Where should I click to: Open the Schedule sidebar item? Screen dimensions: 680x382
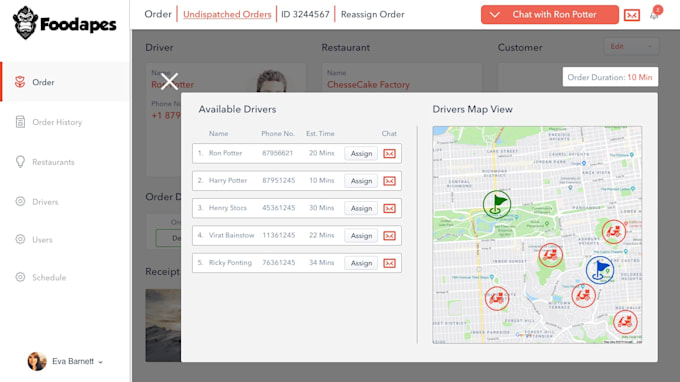[49, 278]
